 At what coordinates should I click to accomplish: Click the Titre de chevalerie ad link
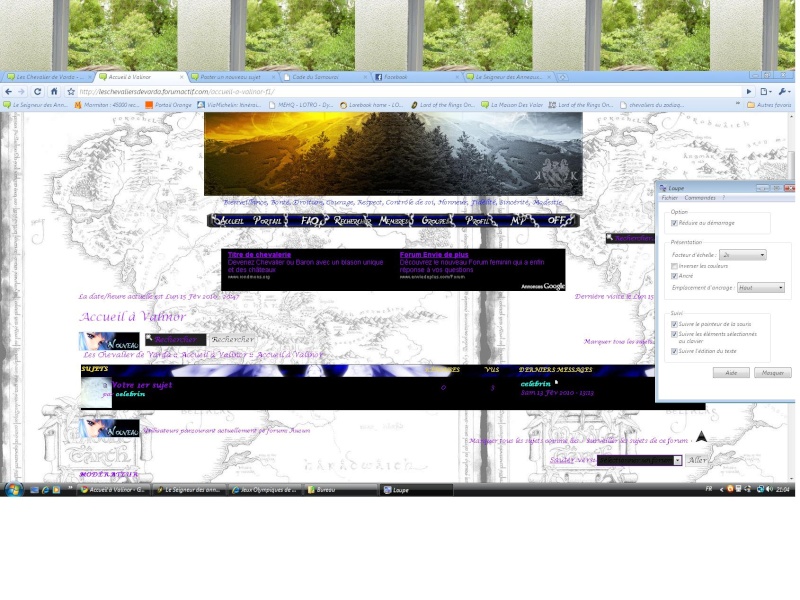pos(259,255)
